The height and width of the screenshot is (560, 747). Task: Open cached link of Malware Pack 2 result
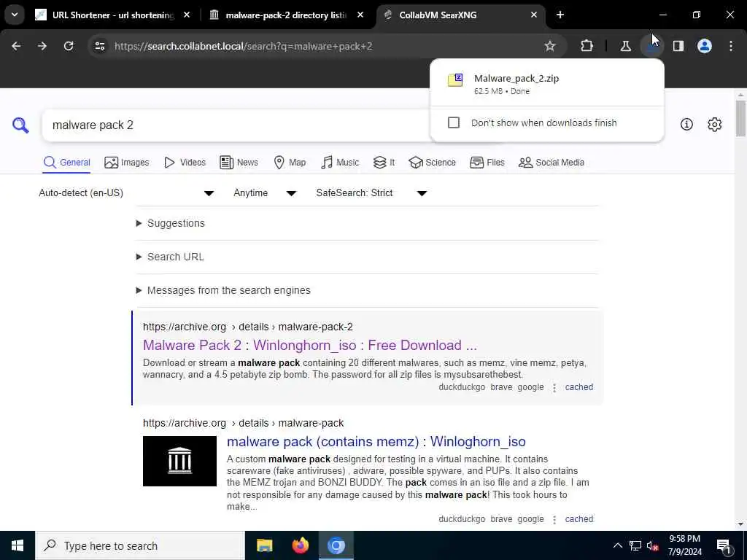point(578,387)
